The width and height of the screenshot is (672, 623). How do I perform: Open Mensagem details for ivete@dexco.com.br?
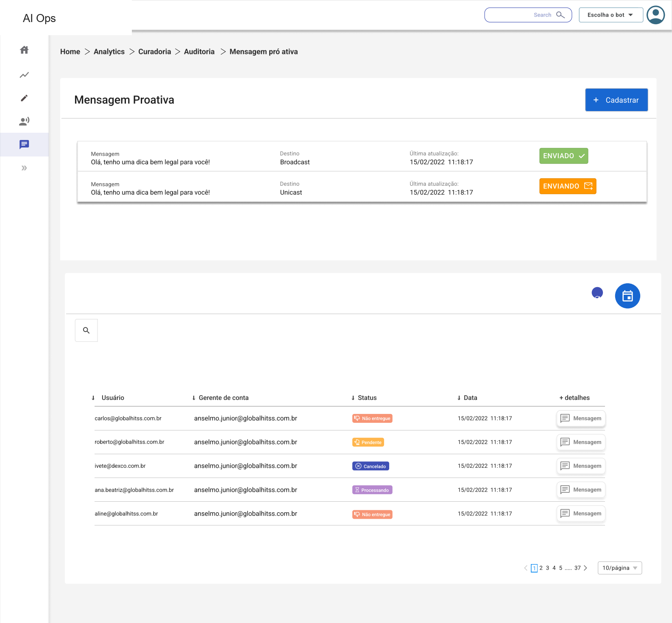(x=581, y=466)
